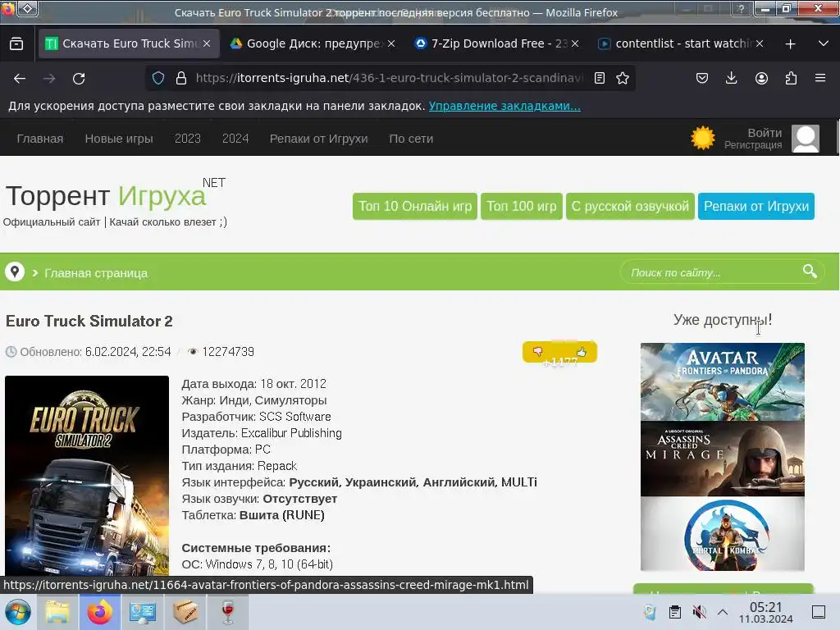
Task: Open the computer settings taskbar icon
Action: point(142,612)
